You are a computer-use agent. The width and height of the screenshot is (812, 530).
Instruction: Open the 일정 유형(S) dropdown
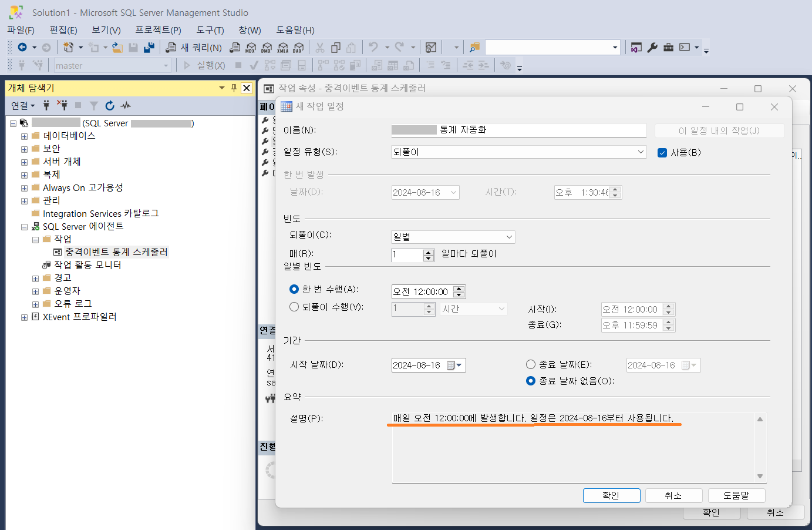[x=519, y=152]
